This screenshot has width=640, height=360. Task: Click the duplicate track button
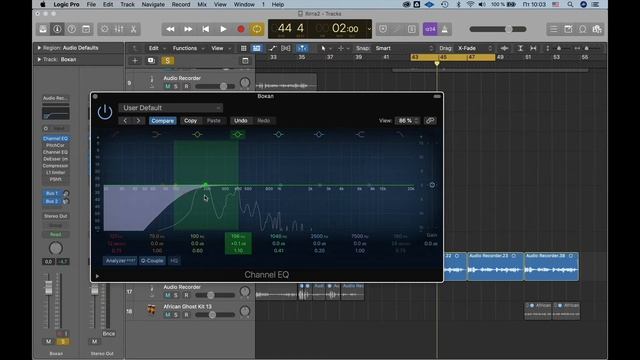tap(151, 61)
